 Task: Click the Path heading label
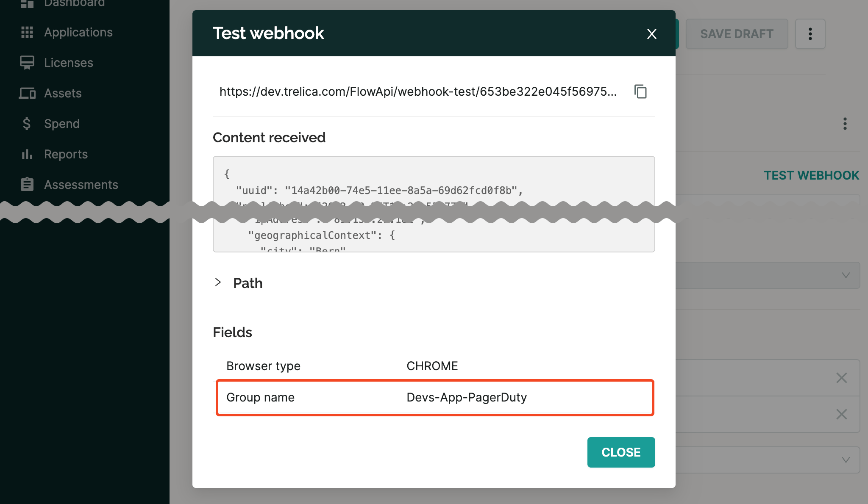pos(248,283)
